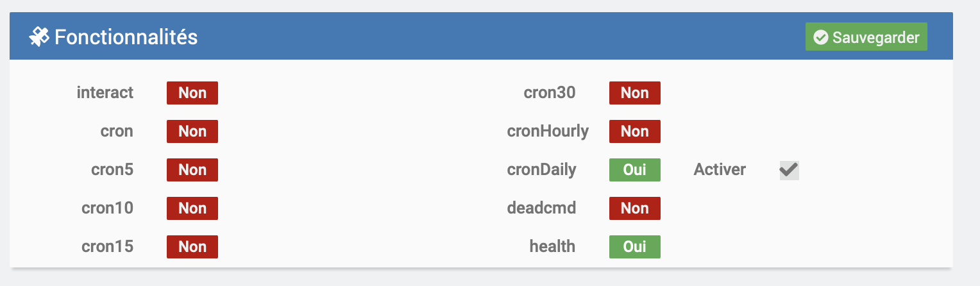Click the checkmark icon in Sauvegarder button

click(820, 38)
